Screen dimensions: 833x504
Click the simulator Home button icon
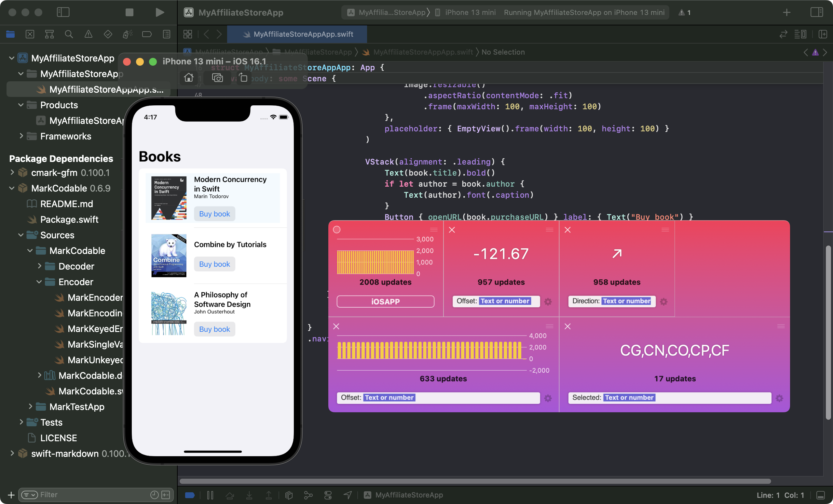(189, 78)
